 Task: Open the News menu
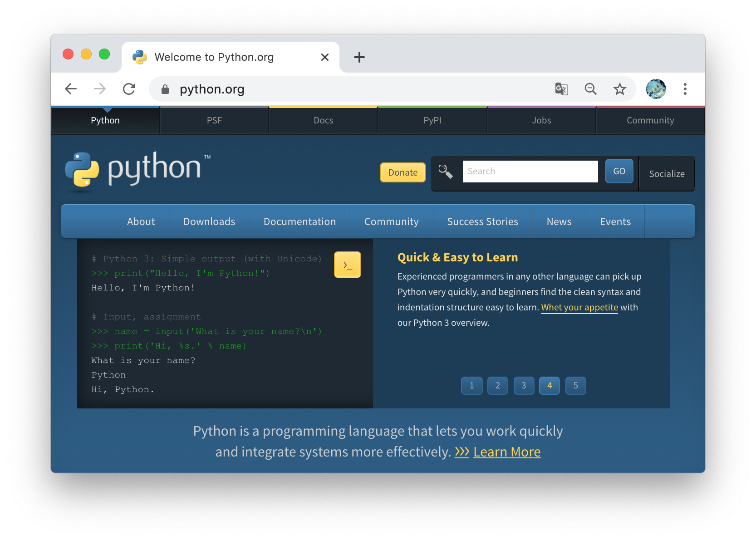[x=559, y=221]
